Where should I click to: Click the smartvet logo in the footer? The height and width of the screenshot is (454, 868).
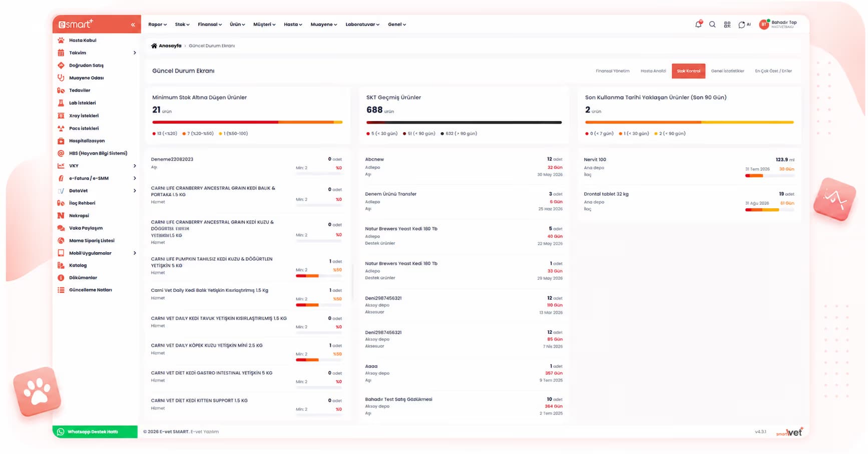tap(789, 432)
